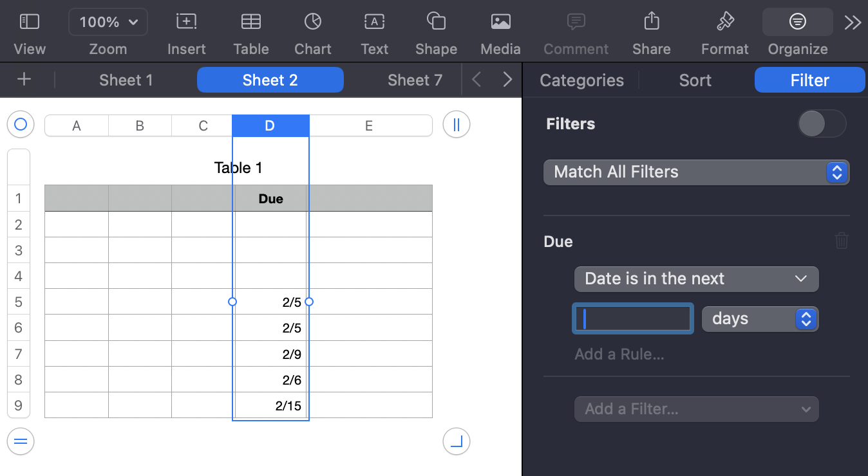Open the View sidebar icon
Screen dimensions: 868x476
pos(30,22)
